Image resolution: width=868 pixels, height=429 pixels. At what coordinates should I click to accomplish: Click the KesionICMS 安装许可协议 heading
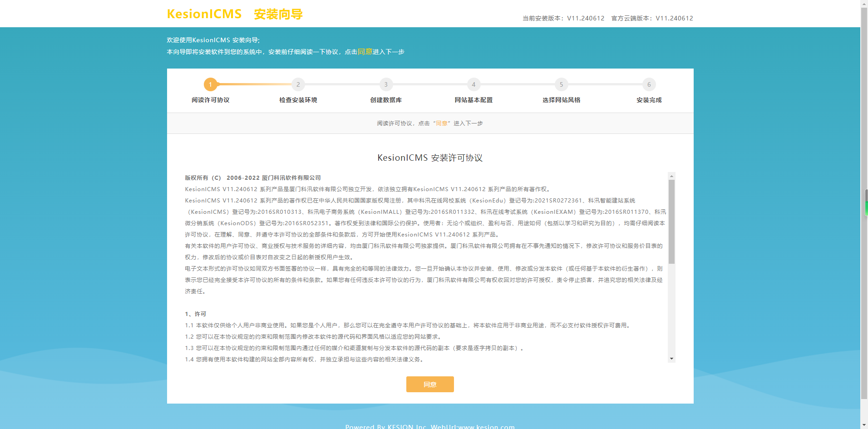pos(430,158)
